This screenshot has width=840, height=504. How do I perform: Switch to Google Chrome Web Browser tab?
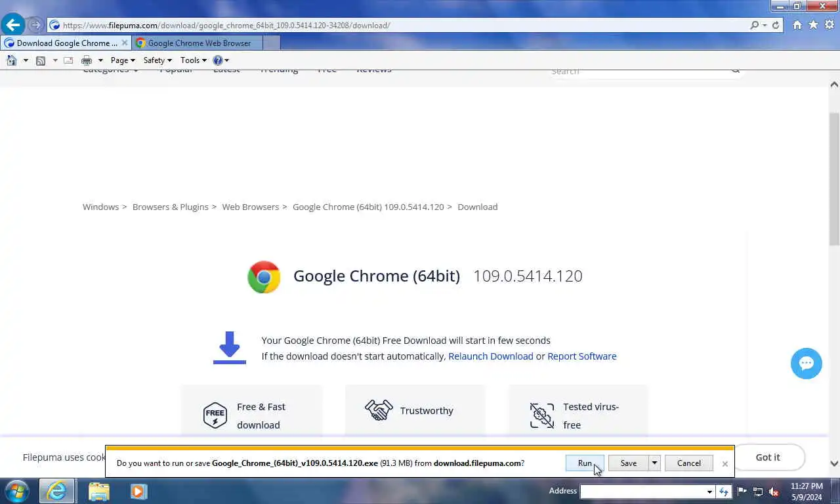pos(197,43)
